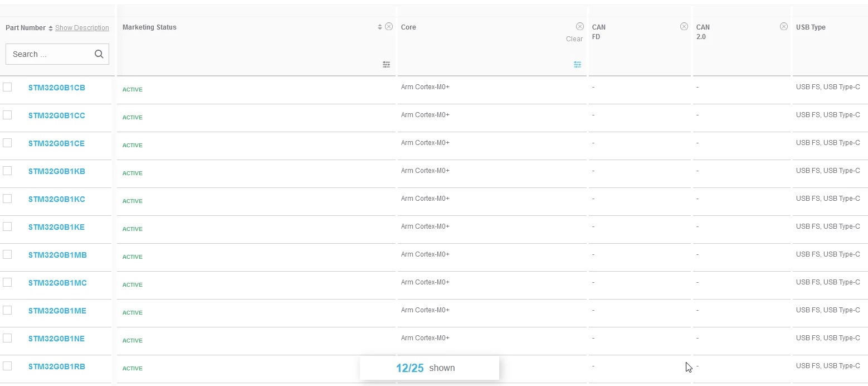Click the Marketing Status column header
This screenshot has height=386, width=868.
point(149,27)
